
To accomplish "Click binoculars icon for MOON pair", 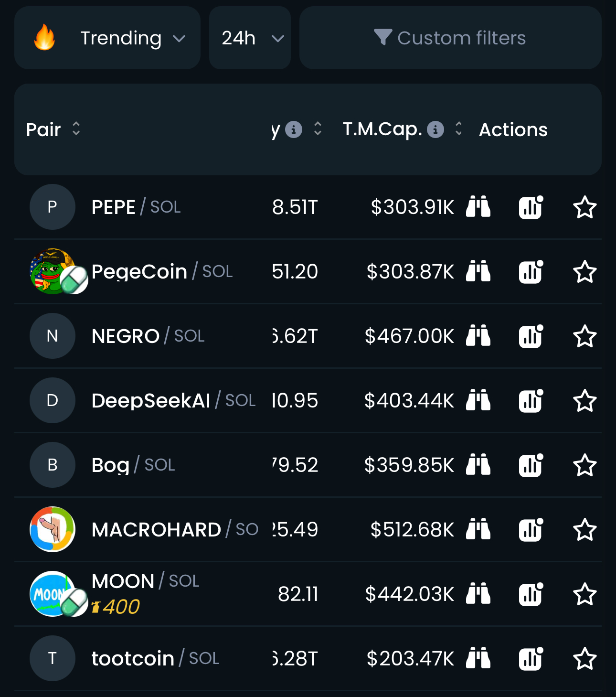I will (478, 594).
